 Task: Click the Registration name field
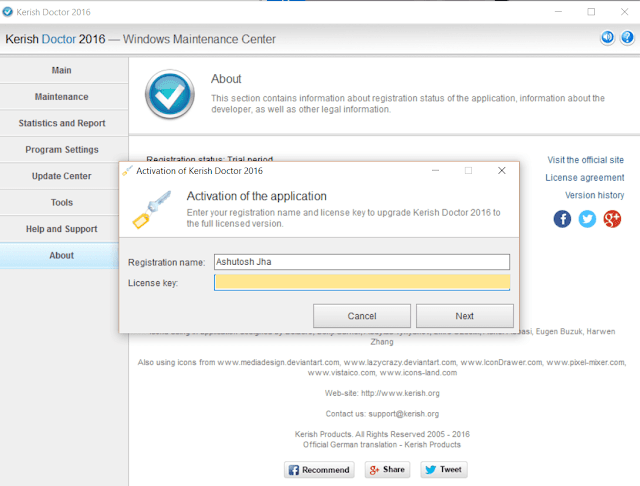click(362, 262)
